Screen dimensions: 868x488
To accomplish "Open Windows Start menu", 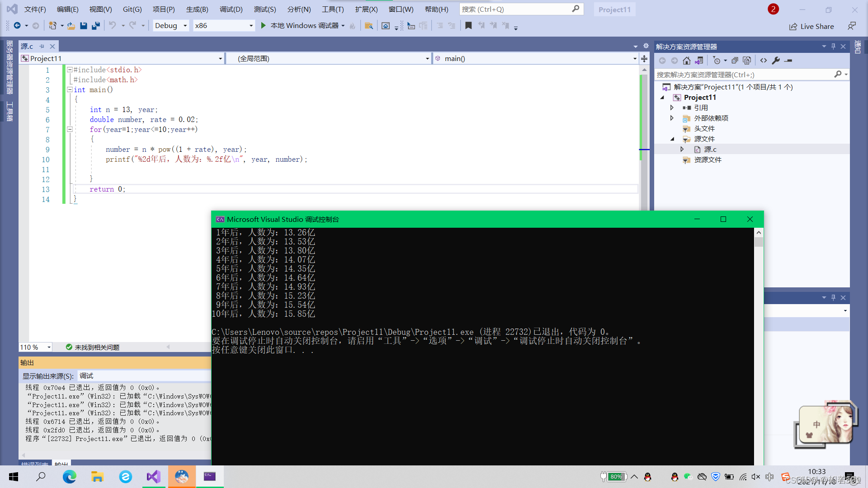I will tap(14, 477).
